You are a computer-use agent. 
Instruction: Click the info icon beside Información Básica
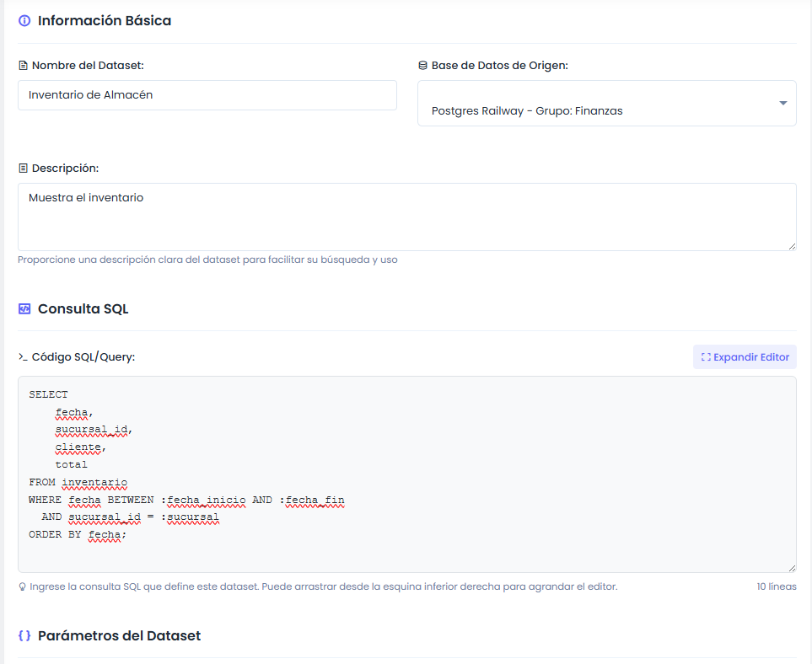click(x=23, y=20)
